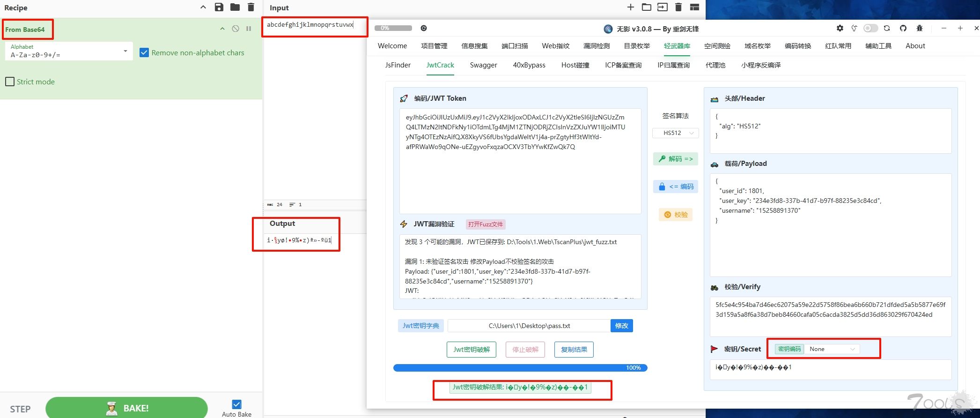Click the 停止破解 button
The width and height of the screenshot is (980, 418).
[x=525, y=350]
